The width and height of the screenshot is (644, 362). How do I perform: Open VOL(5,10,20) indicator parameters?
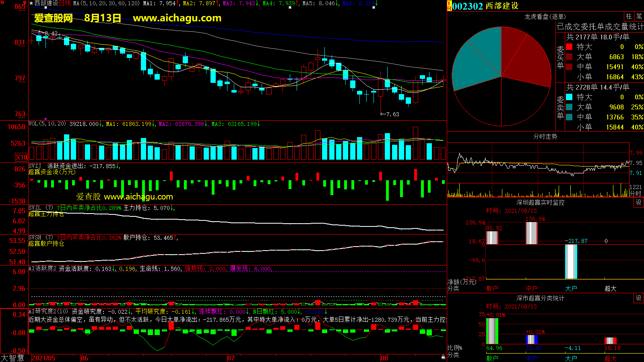47,124
